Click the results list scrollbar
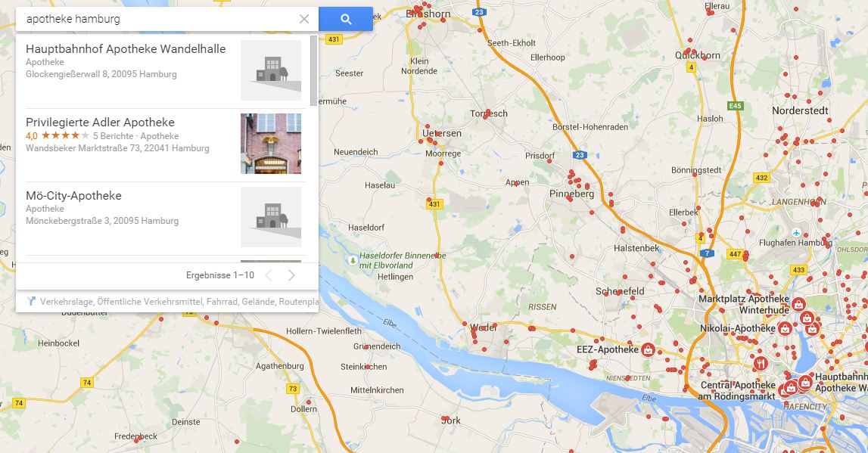 [x=314, y=71]
